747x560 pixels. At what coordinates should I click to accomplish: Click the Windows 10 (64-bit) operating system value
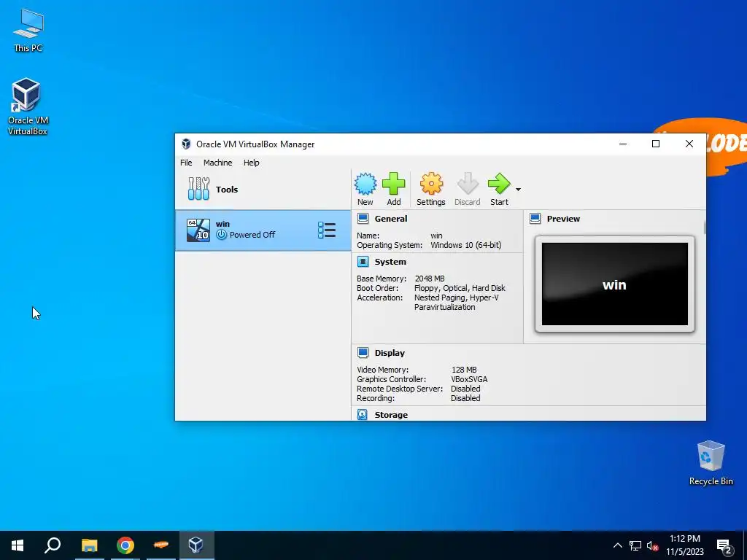pyautogui.click(x=466, y=245)
